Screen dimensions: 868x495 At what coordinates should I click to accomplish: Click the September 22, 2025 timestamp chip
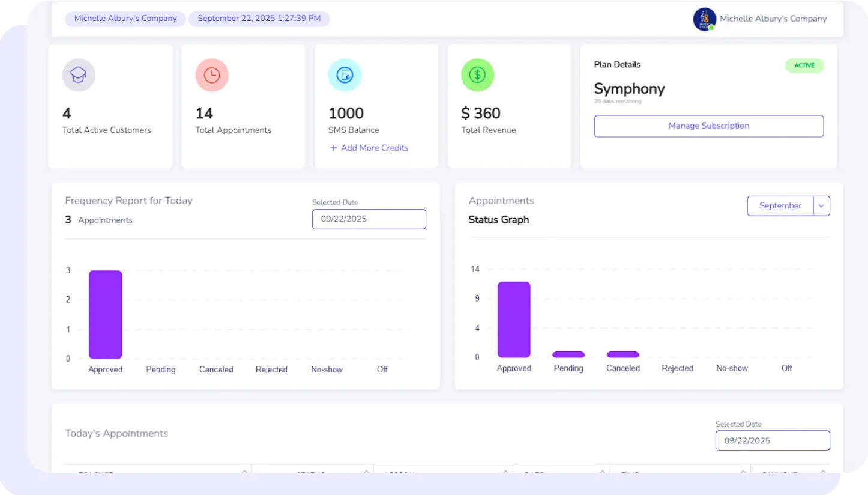(259, 19)
